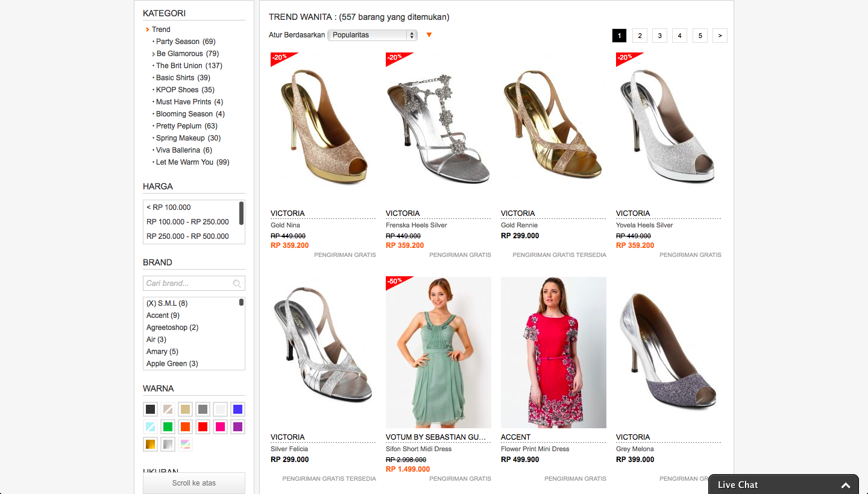Filter by brand Agreetoshop

(172, 328)
